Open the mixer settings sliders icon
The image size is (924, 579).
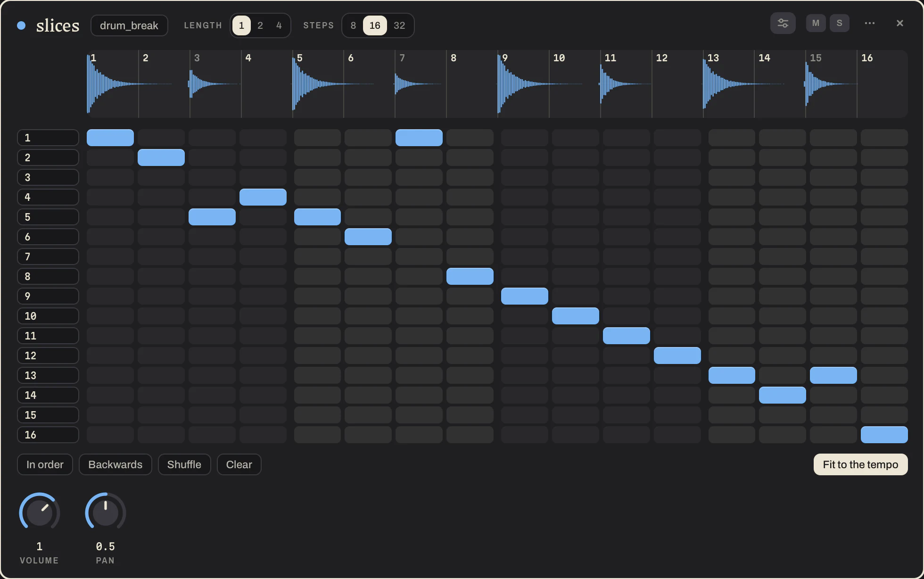[783, 23]
